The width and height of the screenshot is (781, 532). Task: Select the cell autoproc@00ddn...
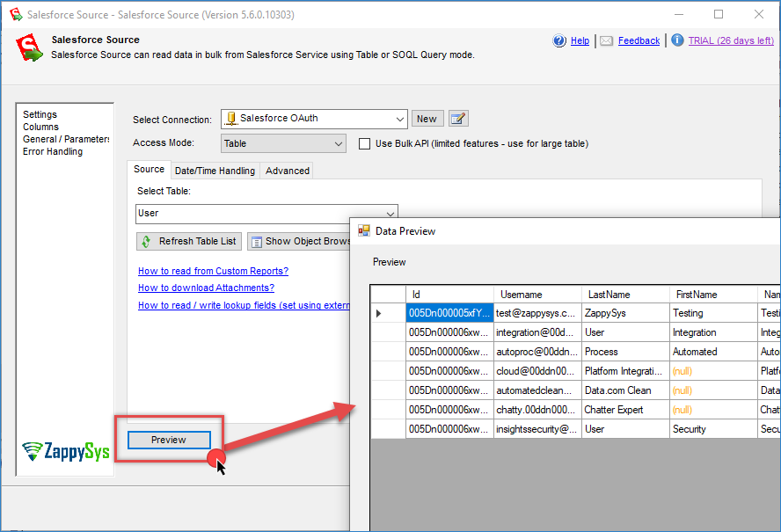pyautogui.click(x=538, y=353)
